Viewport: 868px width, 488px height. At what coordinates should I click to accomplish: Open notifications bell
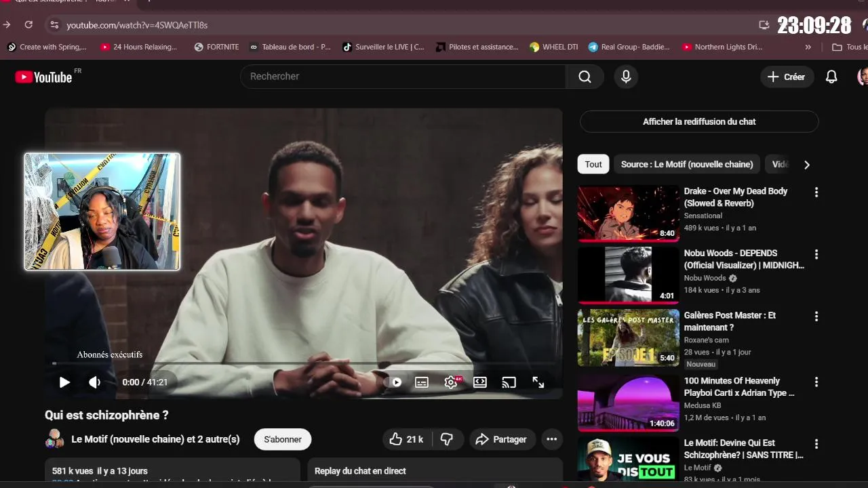click(831, 77)
